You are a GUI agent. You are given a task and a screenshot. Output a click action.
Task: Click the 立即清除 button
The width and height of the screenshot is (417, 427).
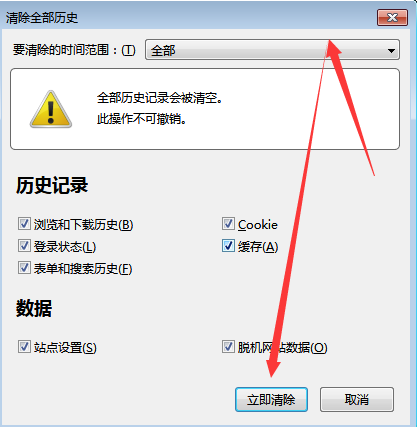click(x=271, y=399)
